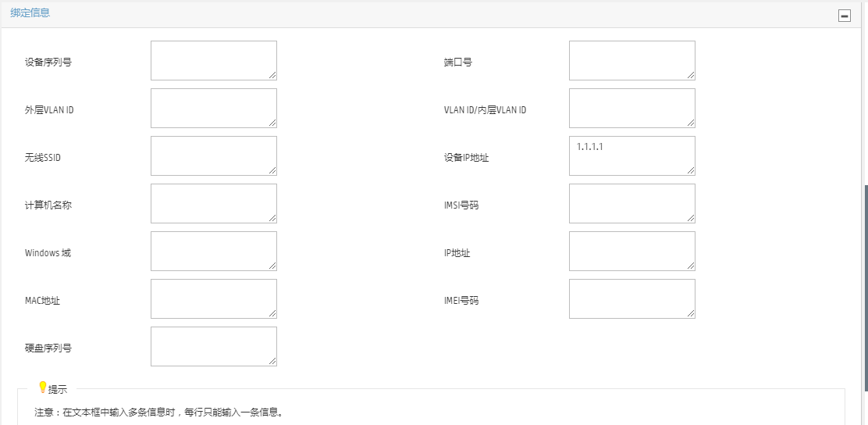Focus the 端口号 text area
Screen dimensions: 868x425
(631, 60)
